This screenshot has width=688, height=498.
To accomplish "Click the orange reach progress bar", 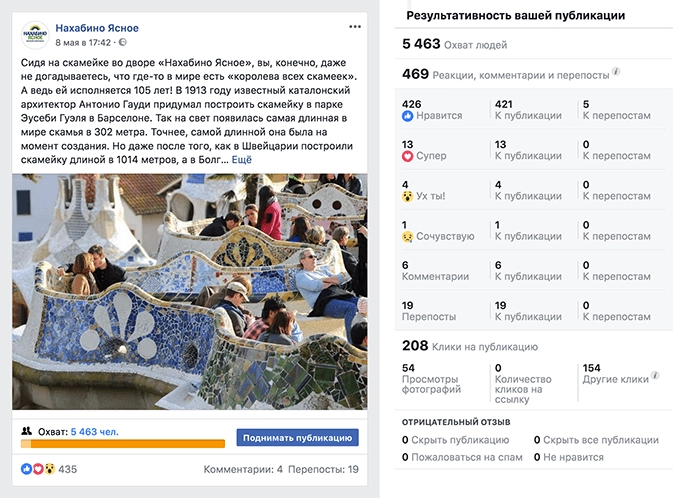I will pos(123,444).
